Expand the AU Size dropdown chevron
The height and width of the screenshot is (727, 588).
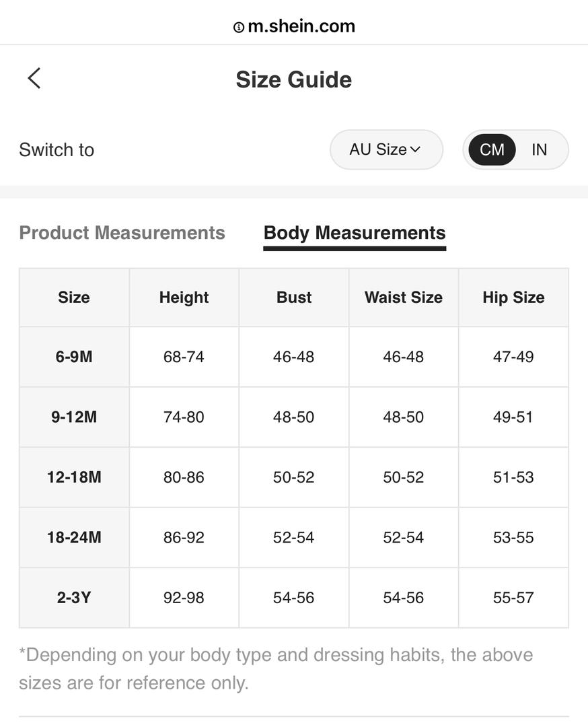coord(415,149)
